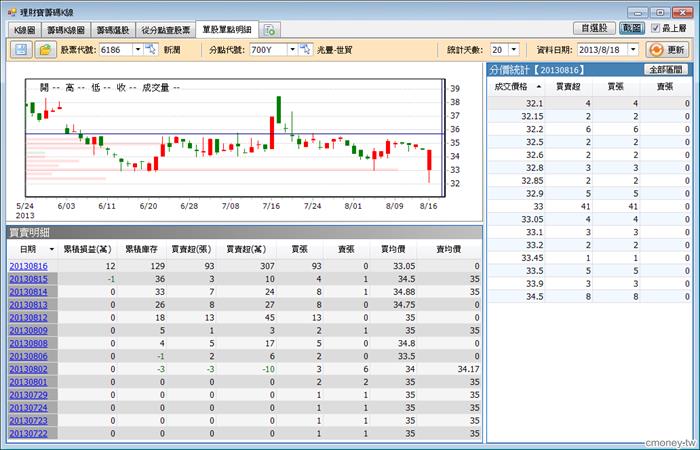Open the 20130815 date link
Screen dimensions: 700x450
click(x=29, y=279)
